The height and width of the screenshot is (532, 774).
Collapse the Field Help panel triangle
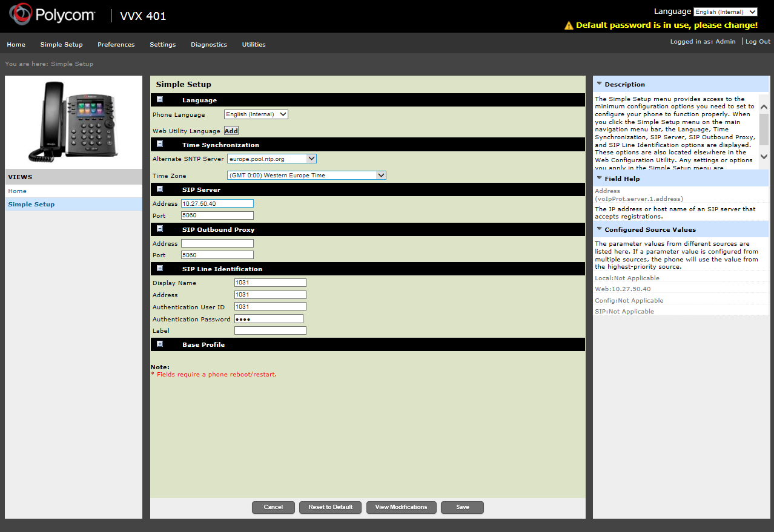[599, 179]
